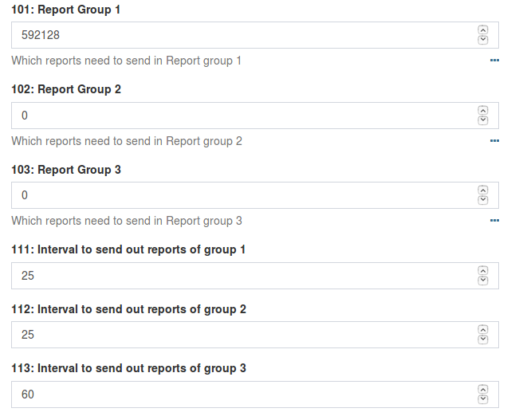Select the group 3 interval input field
This screenshot has height=420, width=519.
[239, 394]
